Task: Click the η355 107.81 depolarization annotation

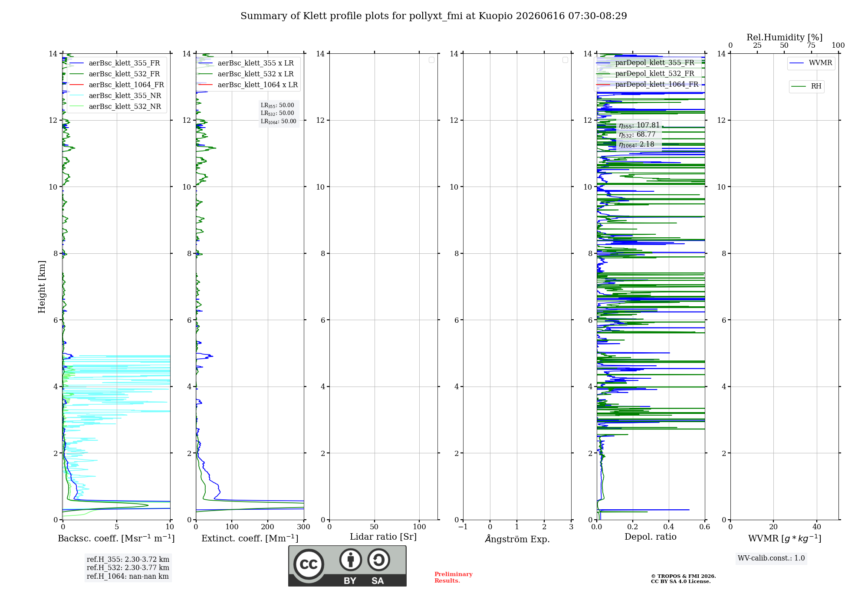Action: [639, 125]
